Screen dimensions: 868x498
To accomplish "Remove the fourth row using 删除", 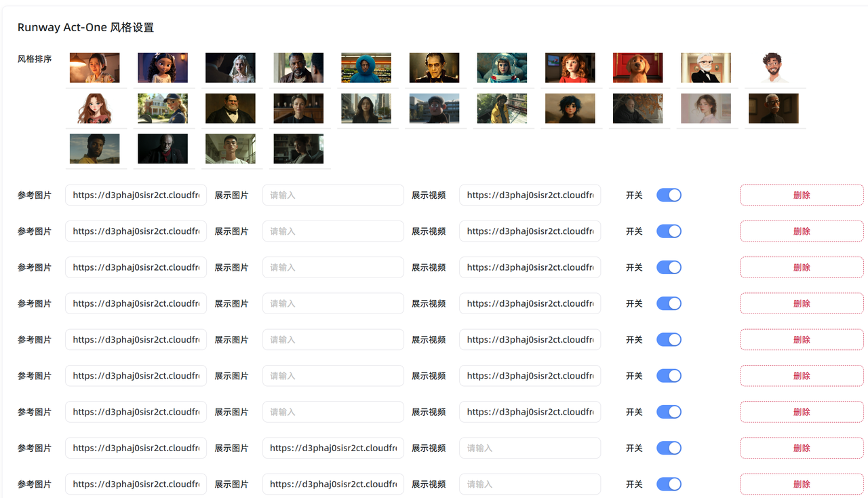I will point(802,303).
